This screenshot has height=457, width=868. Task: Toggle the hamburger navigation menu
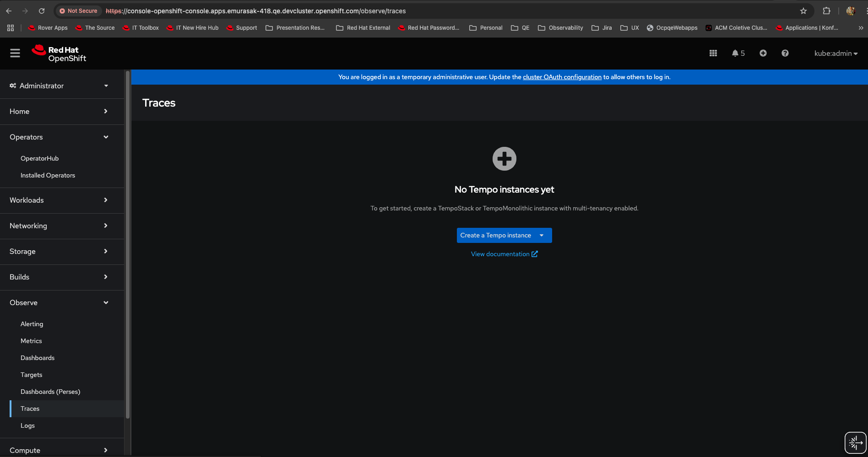[x=15, y=54]
